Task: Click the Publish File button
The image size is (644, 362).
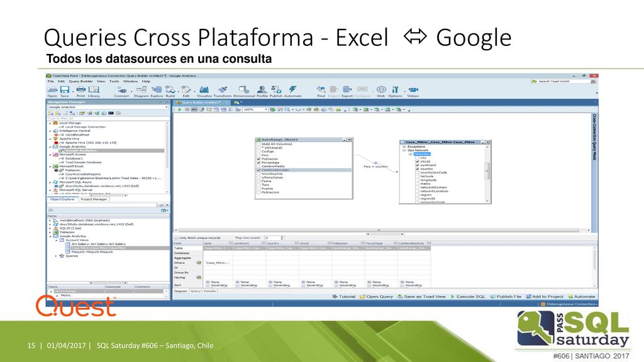Action: (506, 297)
